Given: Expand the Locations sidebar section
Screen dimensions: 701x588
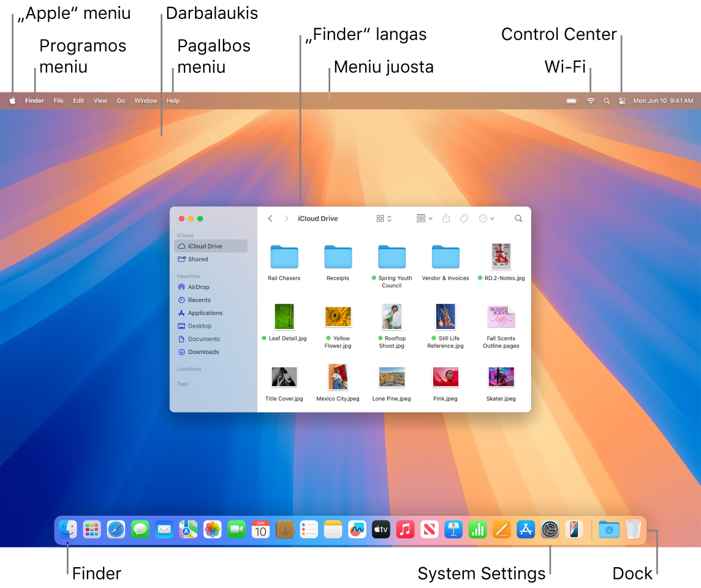Looking at the screenshot, I should point(189,369).
